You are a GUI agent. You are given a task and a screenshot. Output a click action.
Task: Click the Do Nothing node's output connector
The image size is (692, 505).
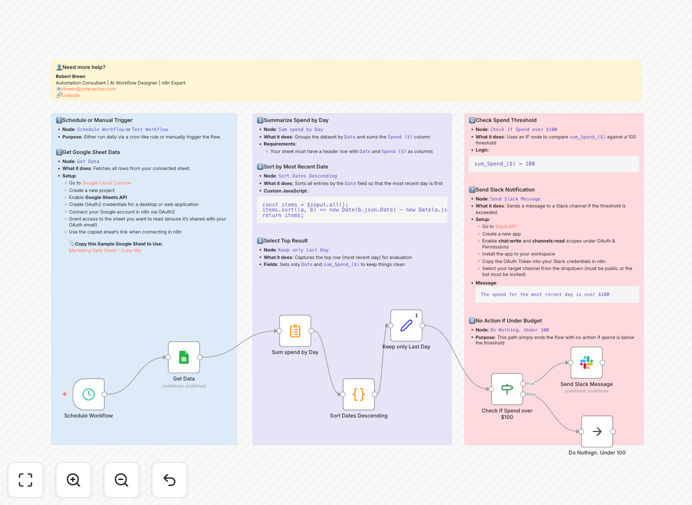tap(613, 431)
